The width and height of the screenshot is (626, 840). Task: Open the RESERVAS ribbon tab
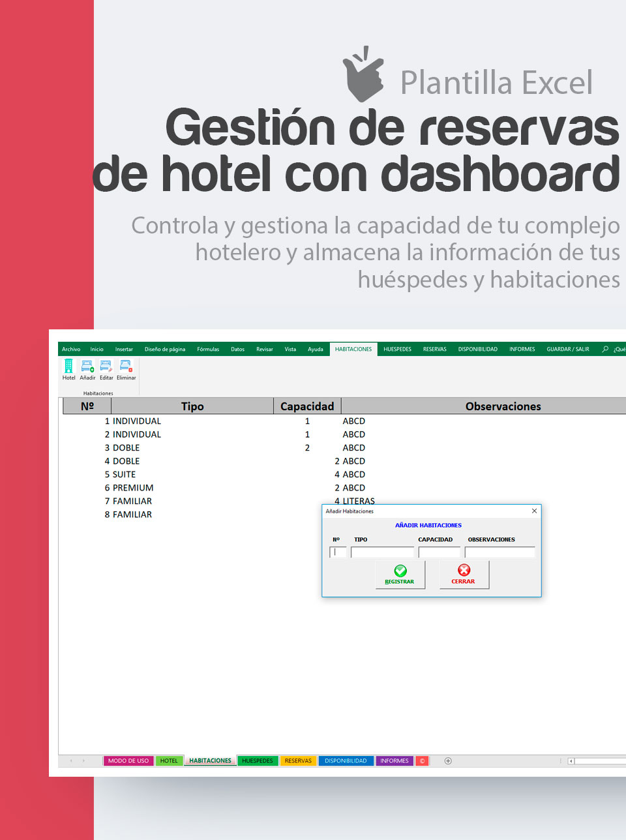pos(435,349)
